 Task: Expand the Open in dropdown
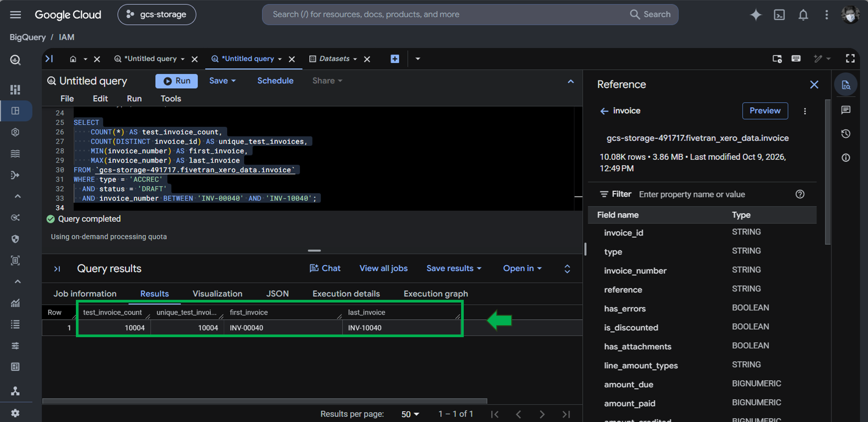coord(522,268)
